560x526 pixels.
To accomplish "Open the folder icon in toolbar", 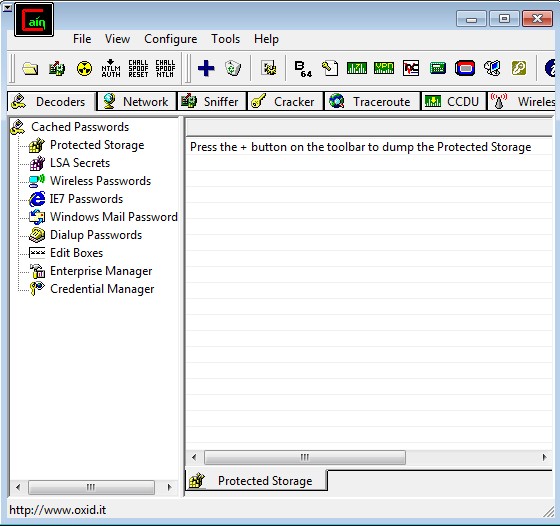I will pos(30,68).
